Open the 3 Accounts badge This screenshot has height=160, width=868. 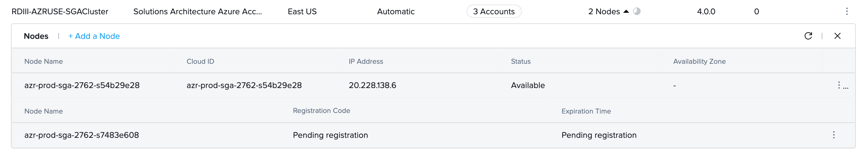[494, 12]
